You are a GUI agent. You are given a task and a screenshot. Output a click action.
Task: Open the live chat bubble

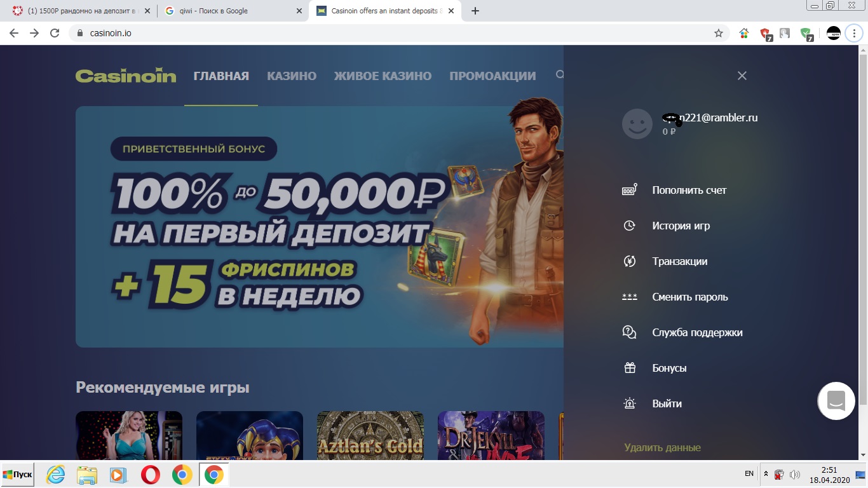[x=836, y=401]
